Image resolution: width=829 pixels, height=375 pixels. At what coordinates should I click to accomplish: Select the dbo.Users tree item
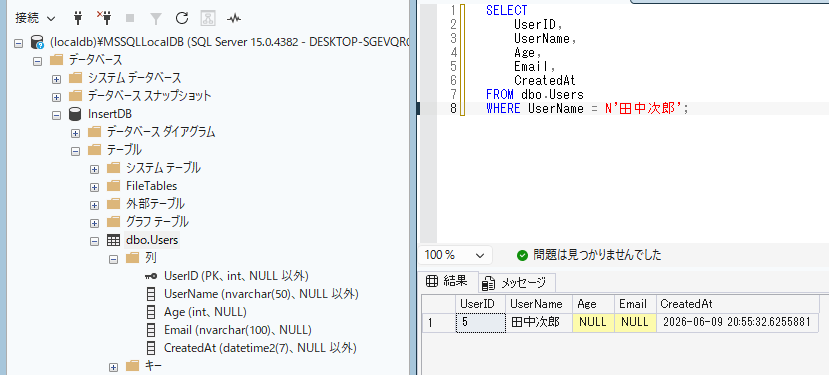(x=152, y=240)
